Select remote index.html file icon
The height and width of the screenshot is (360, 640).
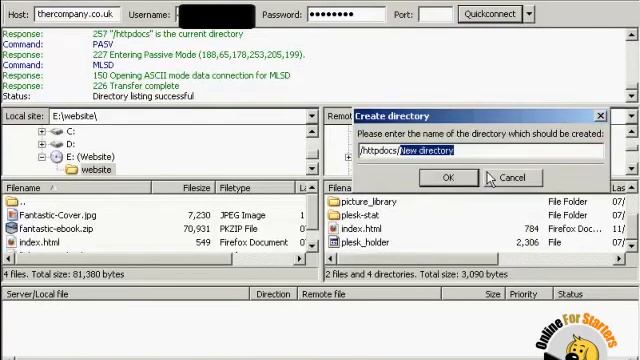334,229
